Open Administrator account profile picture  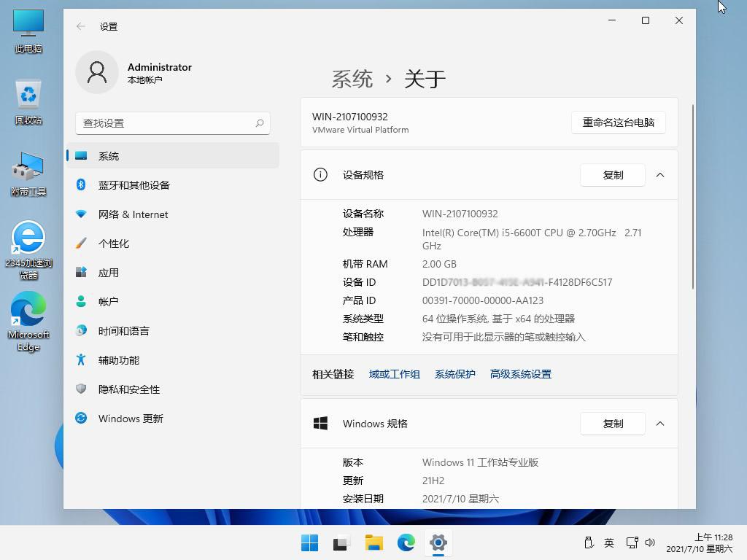[x=97, y=72]
